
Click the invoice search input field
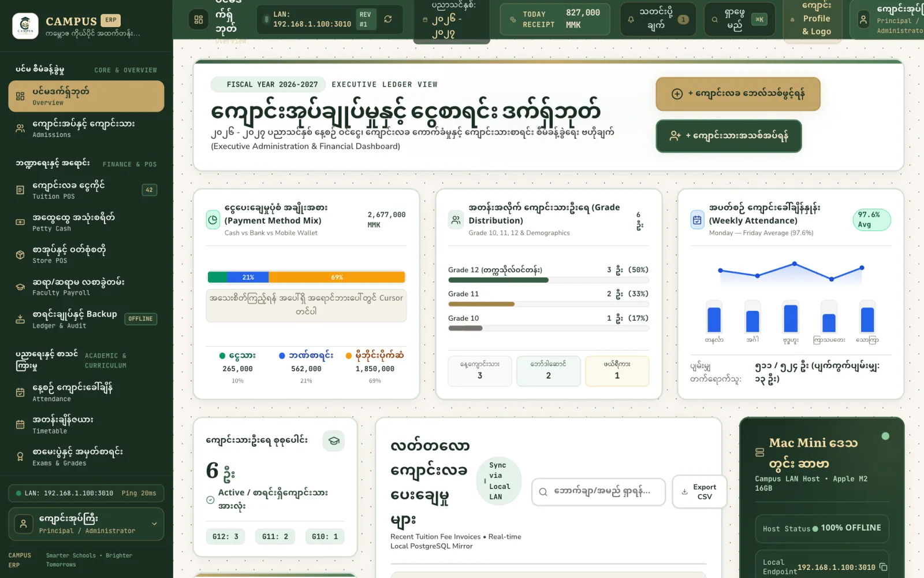(x=598, y=491)
